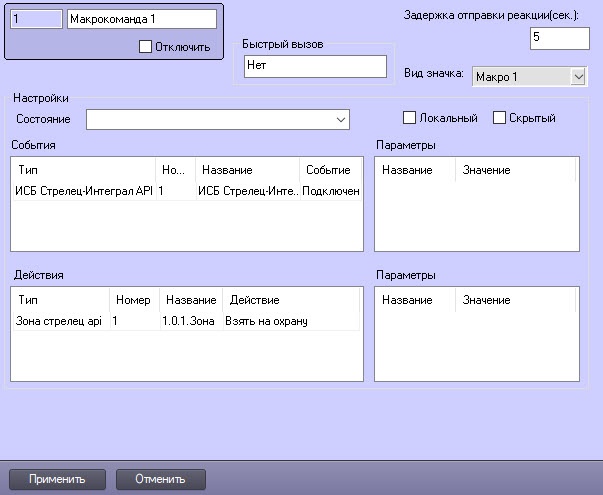Enable the Отключить checkbox

point(145,47)
